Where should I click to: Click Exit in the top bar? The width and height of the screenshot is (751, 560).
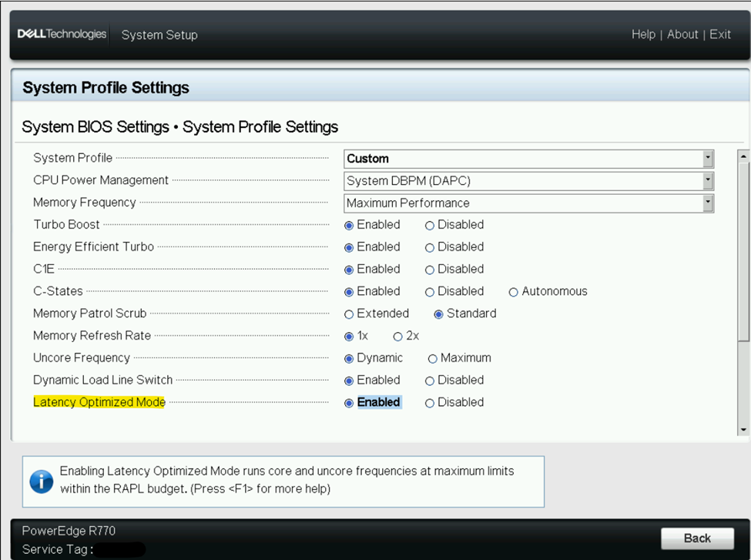(x=720, y=34)
